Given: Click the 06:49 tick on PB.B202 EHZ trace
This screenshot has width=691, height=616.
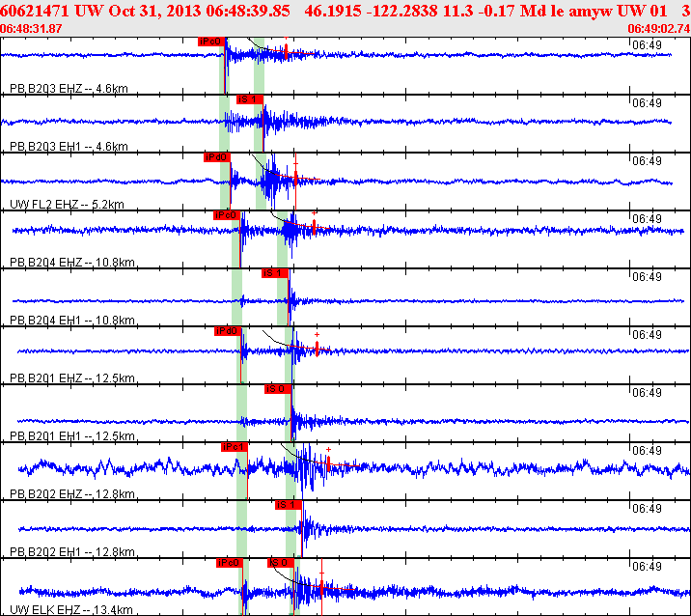Looking at the screenshot, I should click(x=647, y=451).
